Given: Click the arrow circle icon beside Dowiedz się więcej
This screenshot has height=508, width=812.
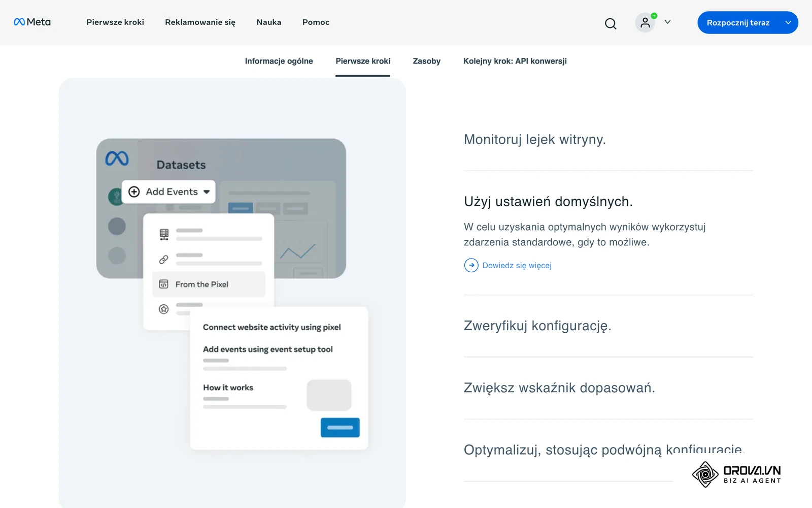Looking at the screenshot, I should tap(471, 265).
